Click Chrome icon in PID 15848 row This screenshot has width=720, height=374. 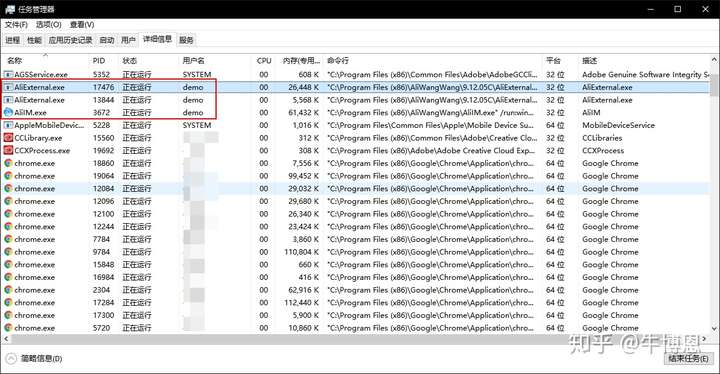(x=8, y=265)
